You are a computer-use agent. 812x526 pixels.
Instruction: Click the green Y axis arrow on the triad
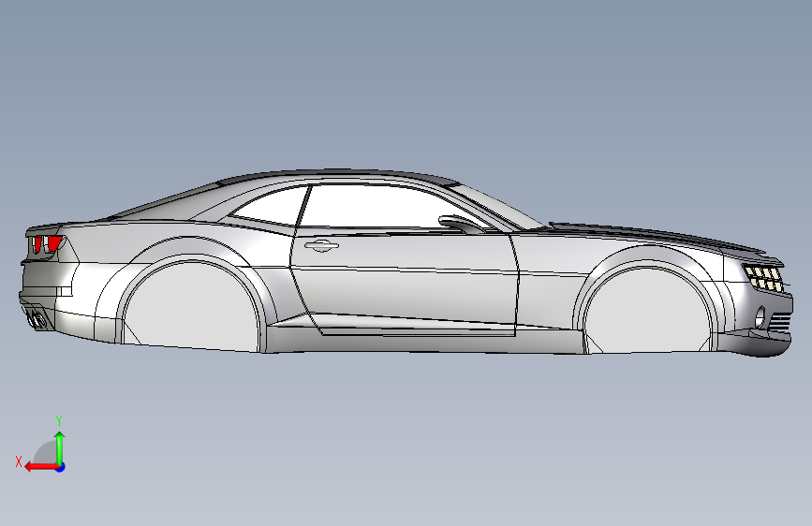point(60,447)
